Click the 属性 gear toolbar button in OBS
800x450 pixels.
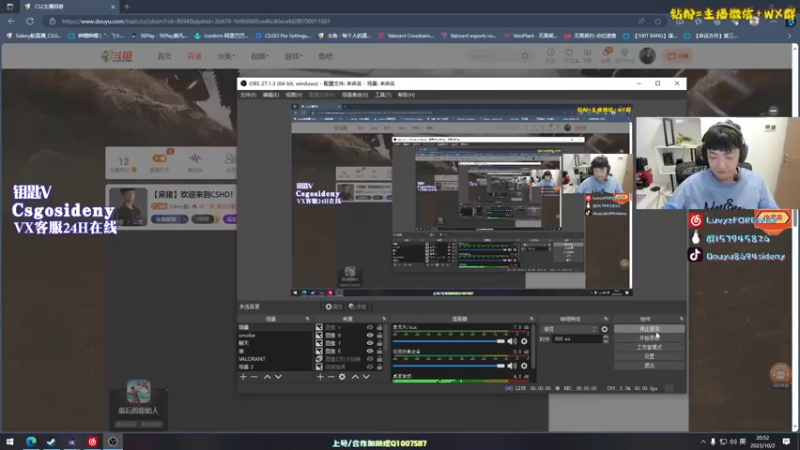pyautogui.click(x=334, y=307)
